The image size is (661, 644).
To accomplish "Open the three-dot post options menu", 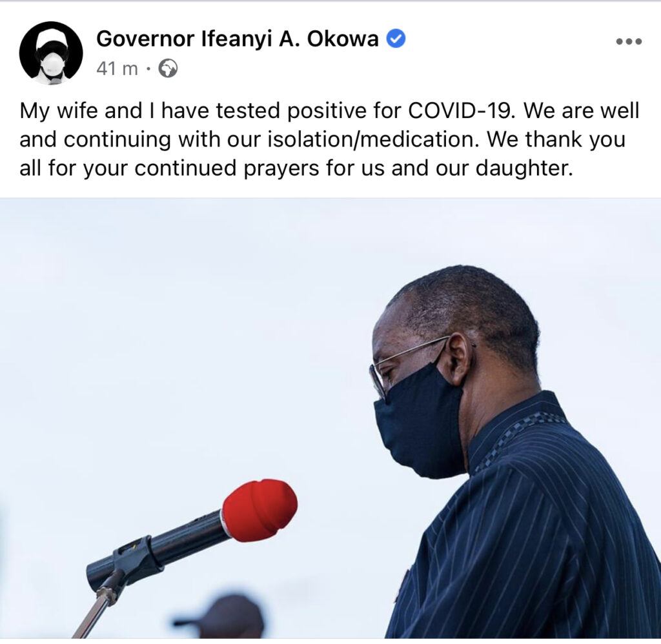I will (x=629, y=41).
